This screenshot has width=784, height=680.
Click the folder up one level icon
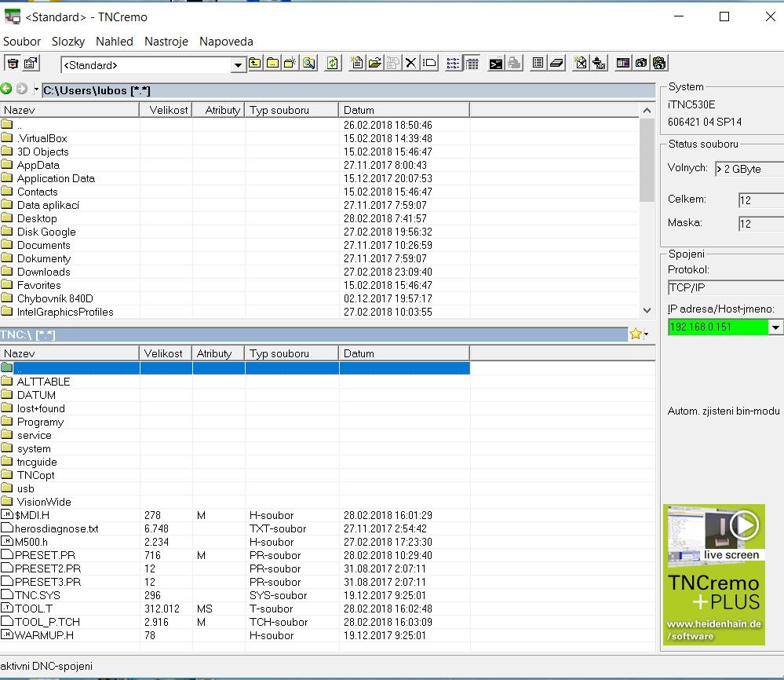(255, 63)
